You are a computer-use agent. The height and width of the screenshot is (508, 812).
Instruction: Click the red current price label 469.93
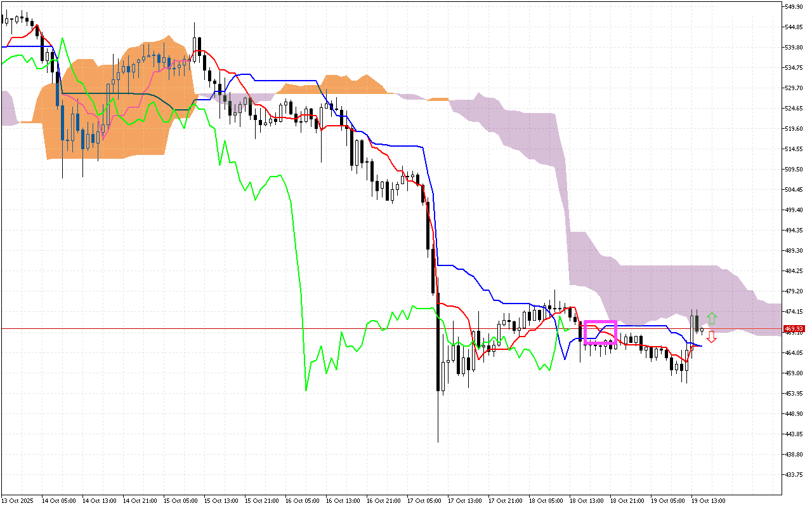794,329
